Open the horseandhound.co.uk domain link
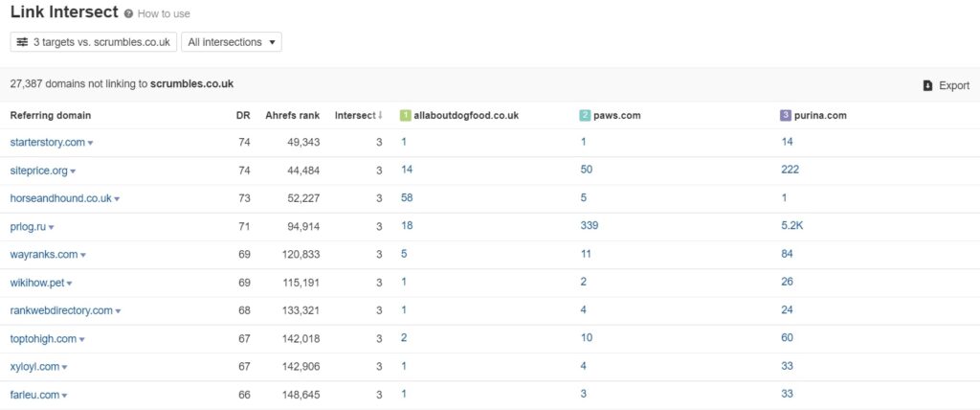The height and width of the screenshot is (410, 980). click(x=60, y=198)
